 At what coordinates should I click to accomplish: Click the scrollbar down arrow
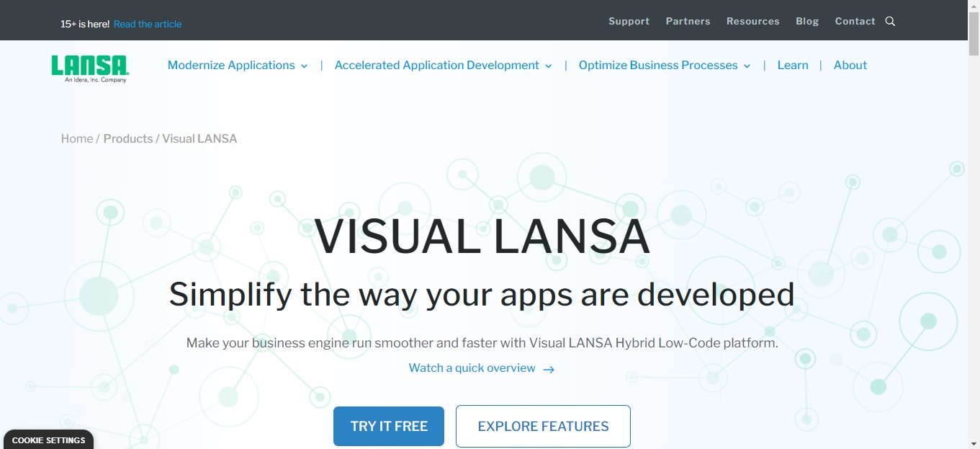[x=974, y=443]
